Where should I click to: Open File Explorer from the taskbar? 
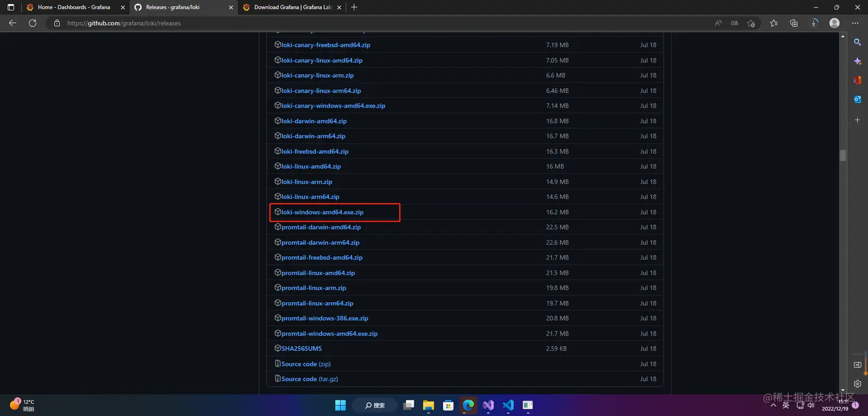point(429,405)
